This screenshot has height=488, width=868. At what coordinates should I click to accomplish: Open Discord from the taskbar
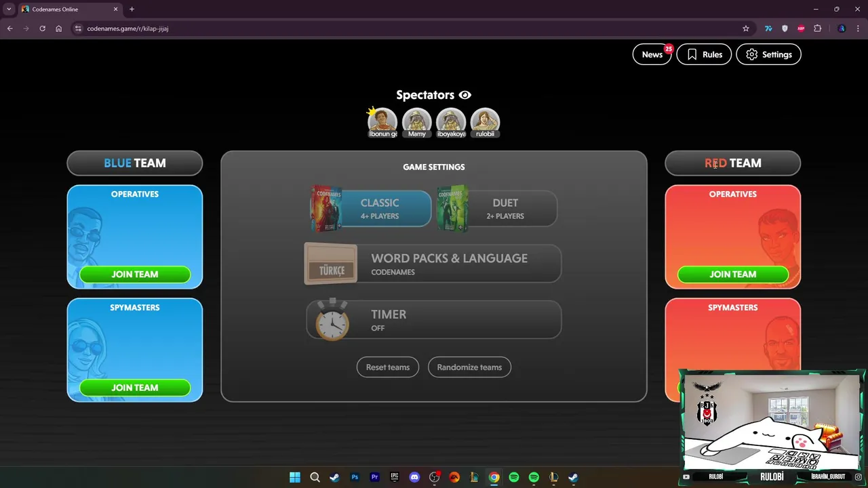point(414,477)
